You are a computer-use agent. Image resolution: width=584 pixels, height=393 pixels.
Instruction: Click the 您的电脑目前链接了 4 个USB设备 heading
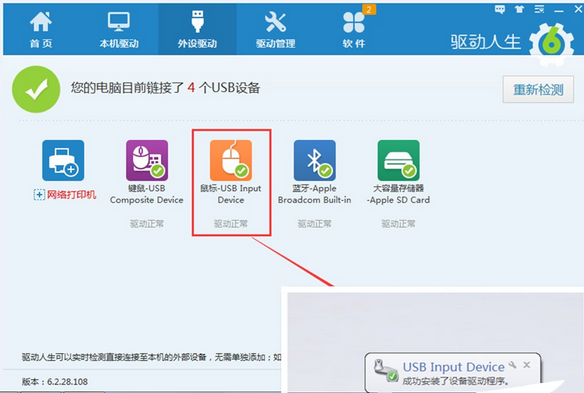[166, 88]
